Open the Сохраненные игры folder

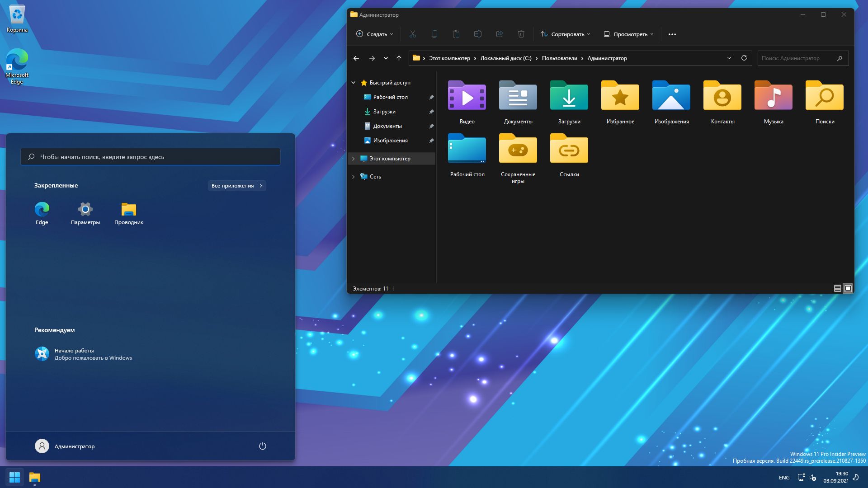pyautogui.click(x=518, y=156)
